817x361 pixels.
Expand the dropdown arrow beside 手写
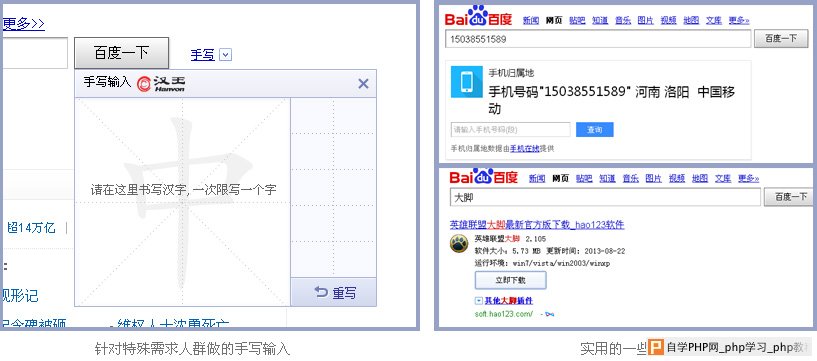(226, 55)
